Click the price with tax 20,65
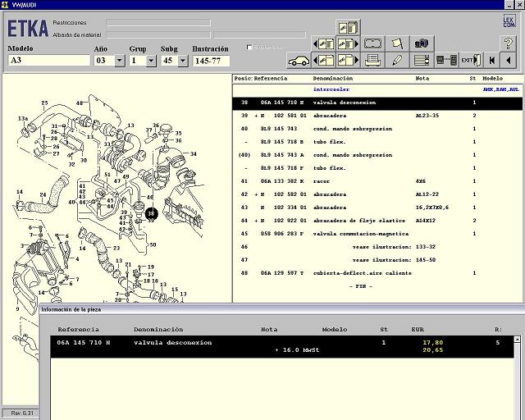Screen dimensions: 525x420 (432, 350)
